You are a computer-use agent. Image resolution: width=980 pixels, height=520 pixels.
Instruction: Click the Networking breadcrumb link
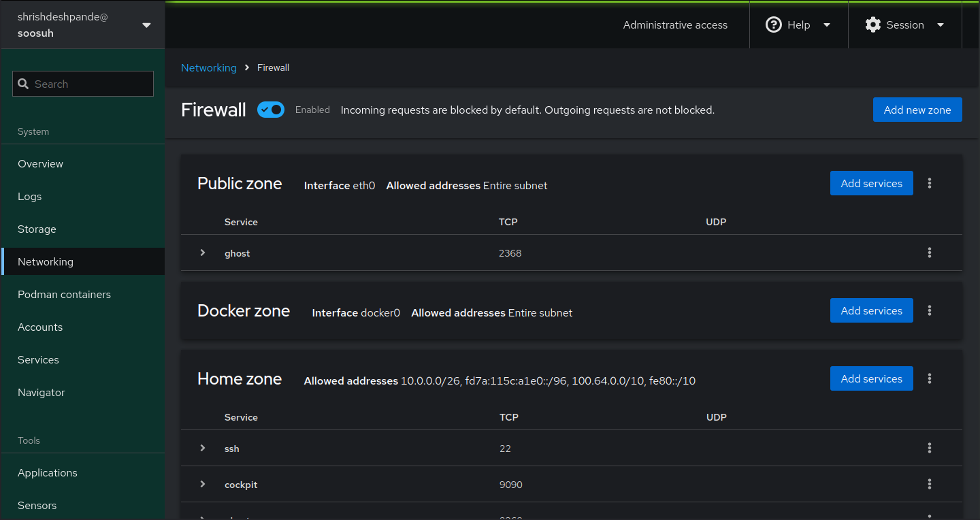pos(208,68)
